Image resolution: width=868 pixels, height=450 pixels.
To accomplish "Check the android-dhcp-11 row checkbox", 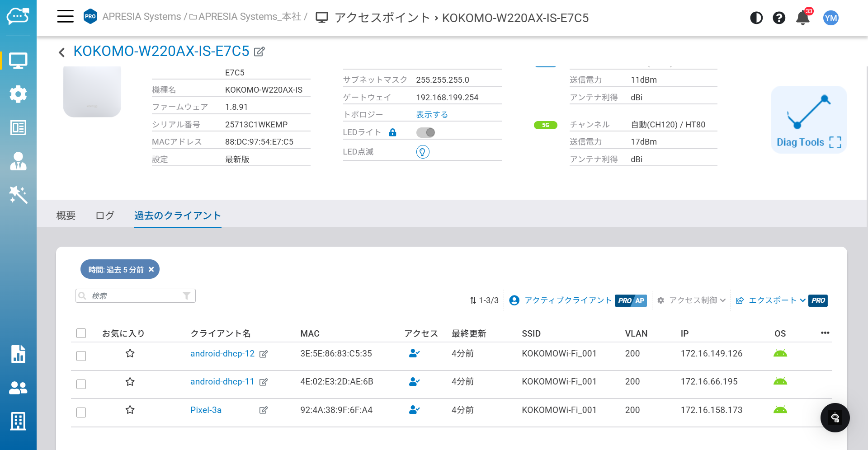I will [81, 384].
